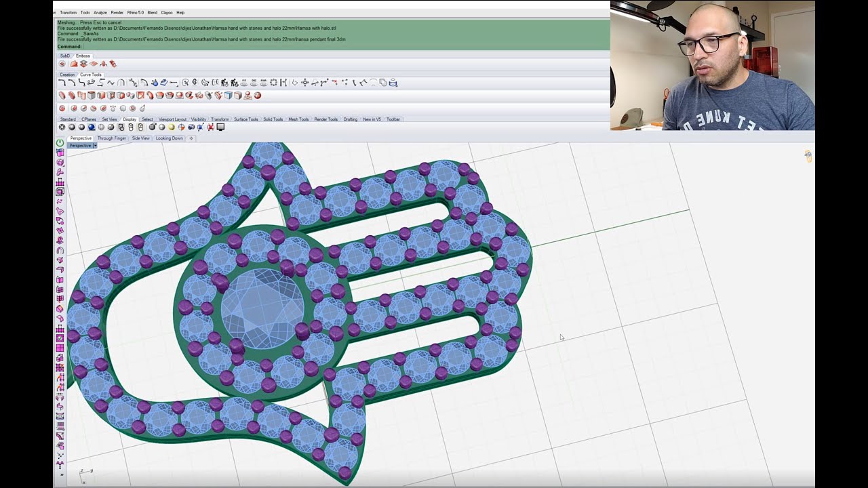Click the ring-of-dots icon in Curve Tools row
The image size is (868, 488).
(x=273, y=82)
